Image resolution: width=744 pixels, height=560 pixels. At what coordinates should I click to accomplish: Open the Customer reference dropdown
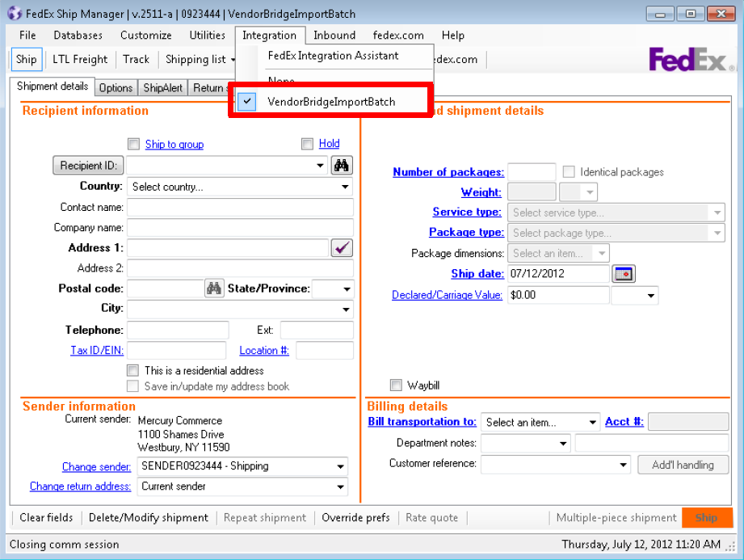[x=624, y=465]
